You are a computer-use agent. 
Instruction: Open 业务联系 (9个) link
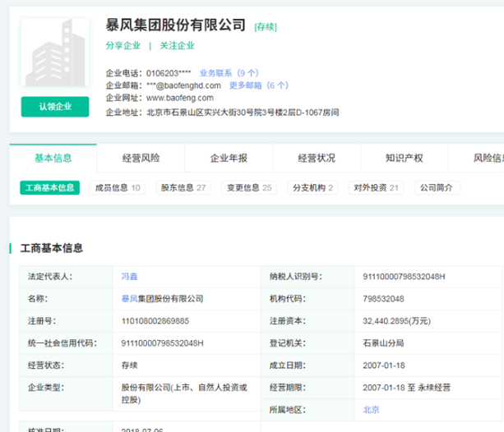[229, 73]
